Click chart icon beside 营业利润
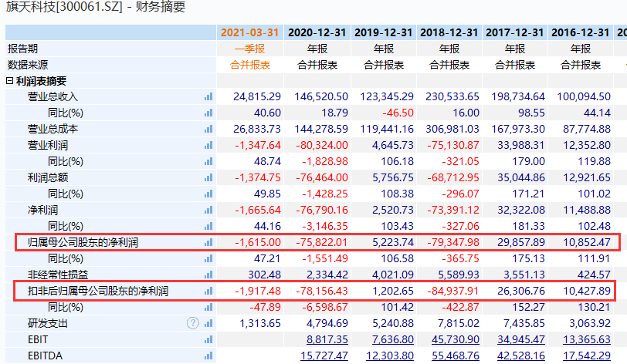The height and width of the screenshot is (364, 627). 208,145
